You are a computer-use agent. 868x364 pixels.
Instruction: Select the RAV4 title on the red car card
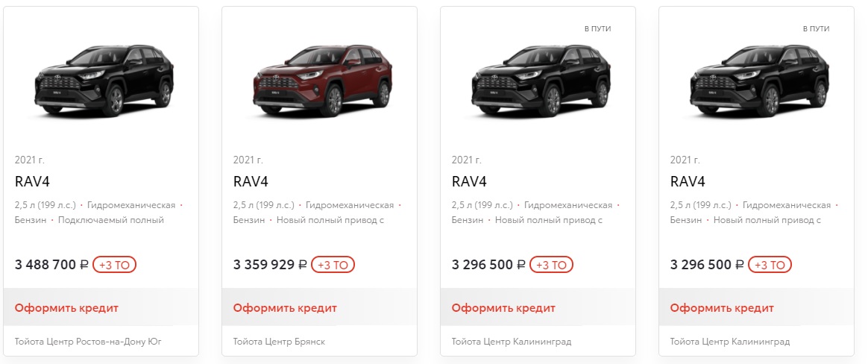[251, 181]
